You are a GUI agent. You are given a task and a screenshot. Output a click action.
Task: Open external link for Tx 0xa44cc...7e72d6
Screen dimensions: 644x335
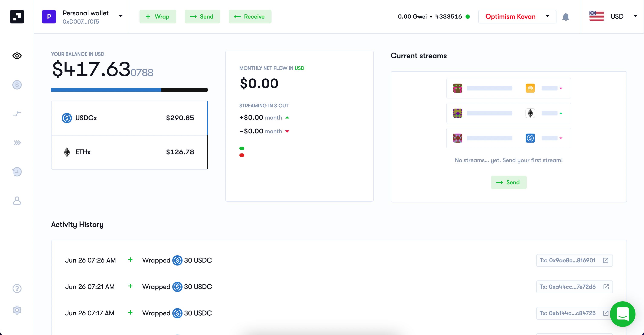click(606, 287)
